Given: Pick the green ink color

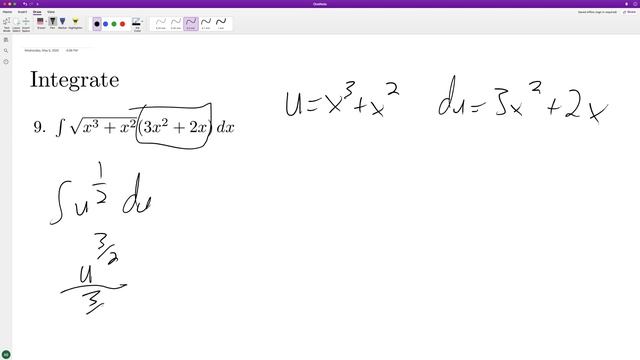Looking at the screenshot, I should pos(114,24).
